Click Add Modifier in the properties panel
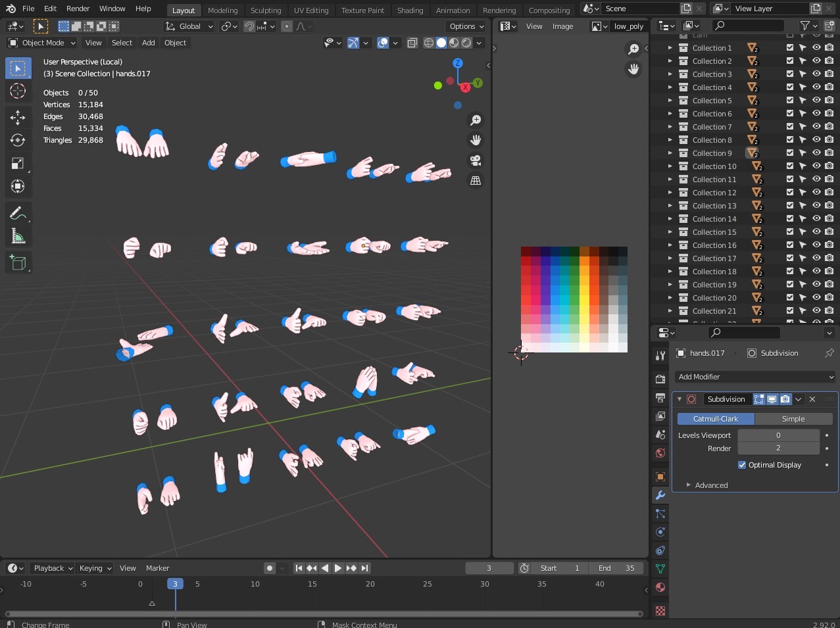 pyautogui.click(x=754, y=377)
